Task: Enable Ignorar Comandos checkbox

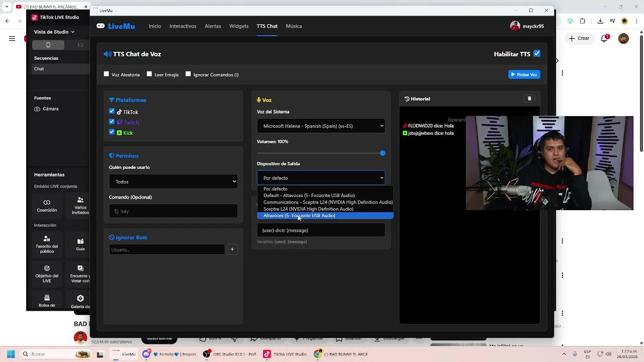Action: [188, 74]
